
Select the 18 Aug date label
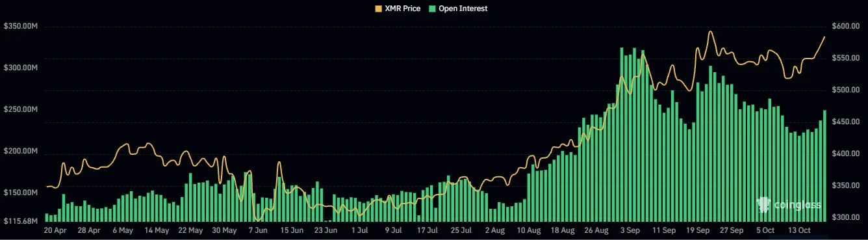[563, 230]
